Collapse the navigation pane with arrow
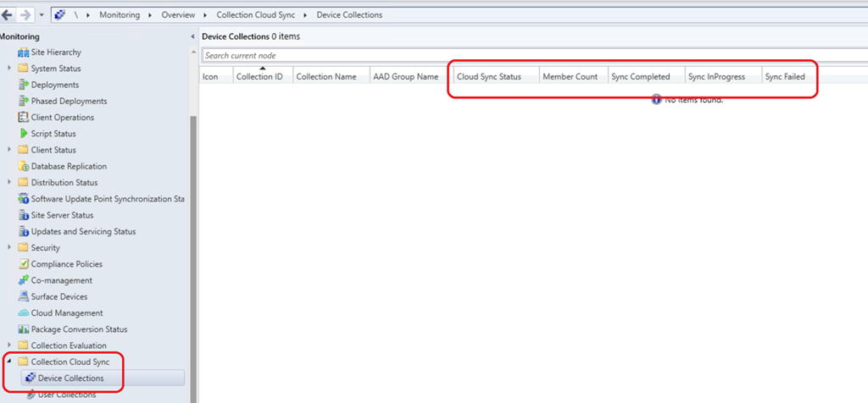The height and width of the screenshot is (403, 868). [192, 36]
